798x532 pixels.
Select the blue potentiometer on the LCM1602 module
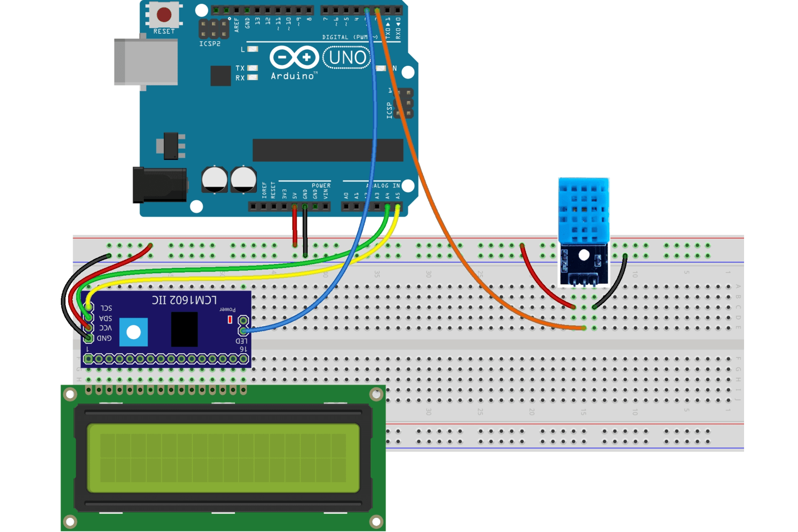[133, 332]
